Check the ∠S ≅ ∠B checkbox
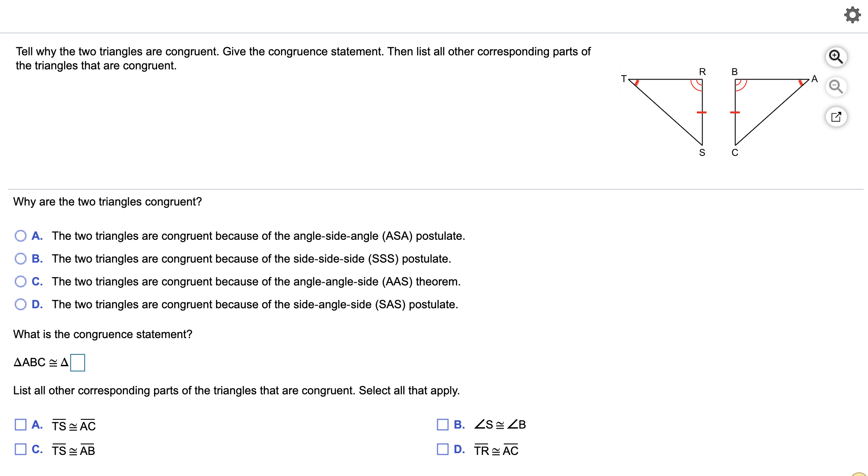This screenshot has height=476, width=868. point(442,425)
